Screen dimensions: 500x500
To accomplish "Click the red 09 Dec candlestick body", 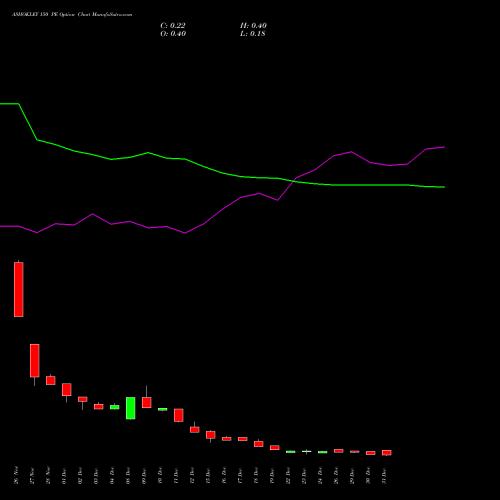I will tap(147, 402).
